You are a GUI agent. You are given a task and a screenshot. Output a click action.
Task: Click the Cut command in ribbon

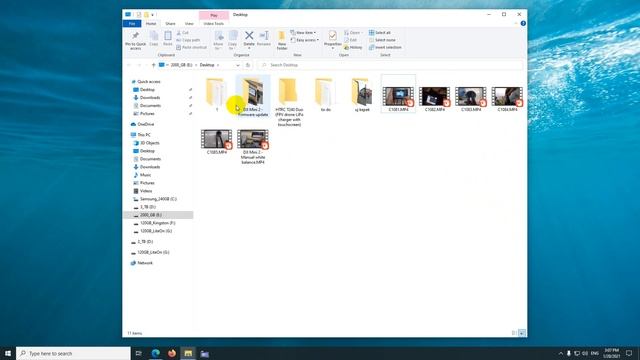point(182,33)
